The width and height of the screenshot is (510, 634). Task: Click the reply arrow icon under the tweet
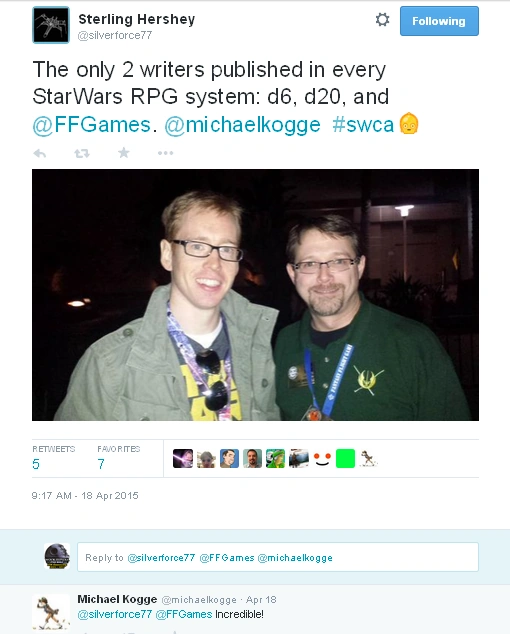(x=40, y=153)
